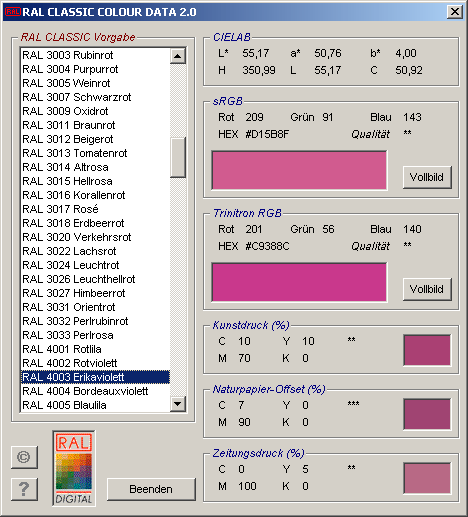This screenshot has height=517, width=468.
Task: Click Vollbild in the Trinitron RGB section
Action: point(427,289)
